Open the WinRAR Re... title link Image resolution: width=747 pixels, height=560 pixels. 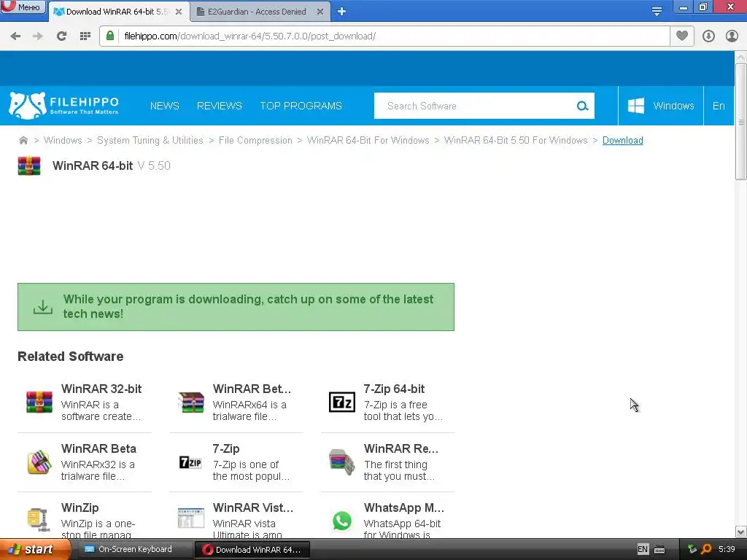(400, 448)
